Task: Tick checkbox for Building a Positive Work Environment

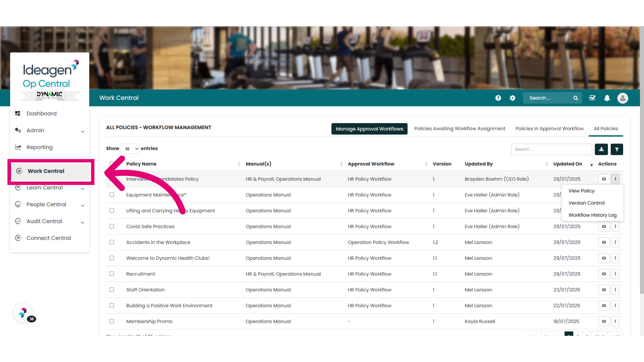Action: pyautogui.click(x=112, y=305)
